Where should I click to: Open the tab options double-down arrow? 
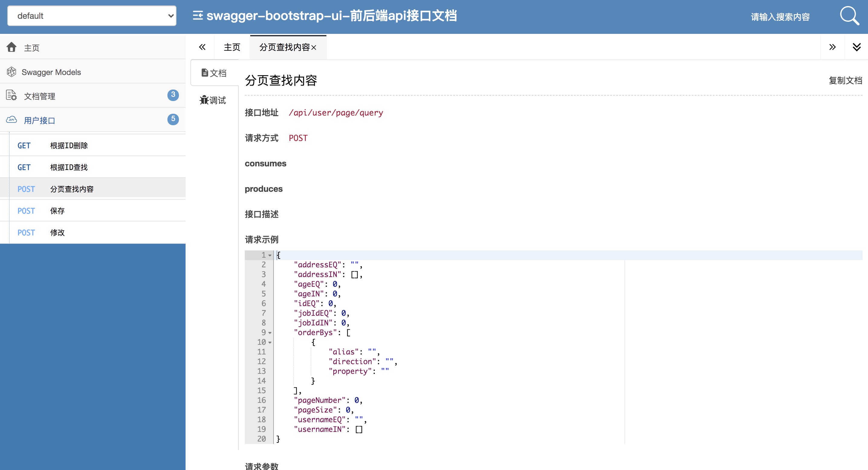[856, 47]
